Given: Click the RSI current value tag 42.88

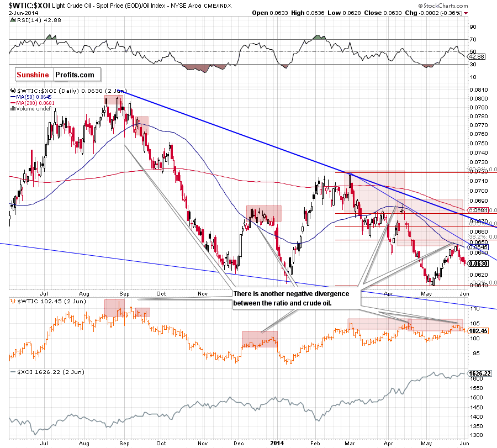Looking at the screenshot, I should tap(477, 57).
